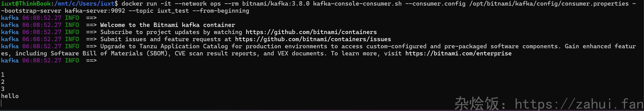The height and width of the screenshot is (111, 644).
Task: Click the output line showing '2'
Action: 3,82
